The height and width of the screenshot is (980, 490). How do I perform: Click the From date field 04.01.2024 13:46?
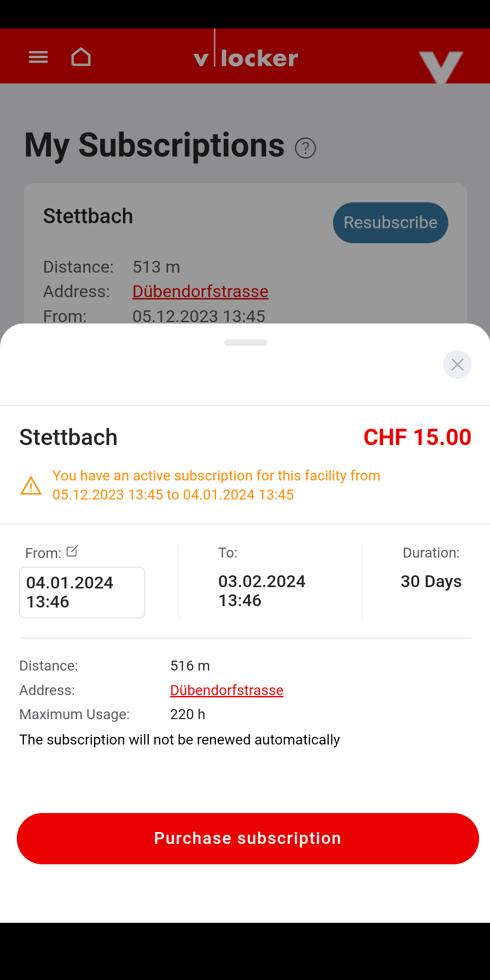[82, 592]
